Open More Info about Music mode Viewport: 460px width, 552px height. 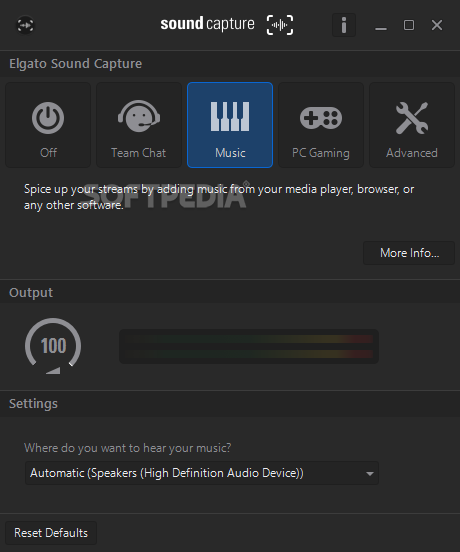[x=409, y=253]
